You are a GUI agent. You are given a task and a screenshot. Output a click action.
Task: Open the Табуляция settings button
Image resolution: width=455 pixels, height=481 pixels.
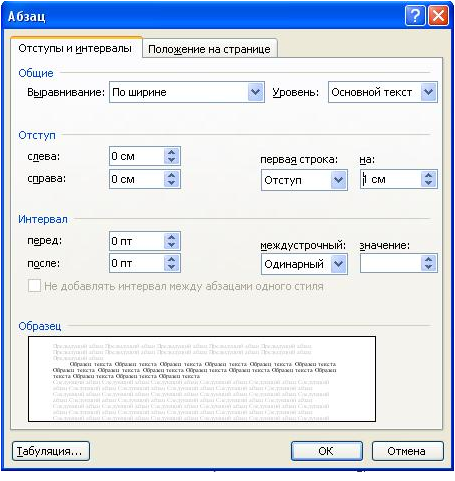(51, 451)
